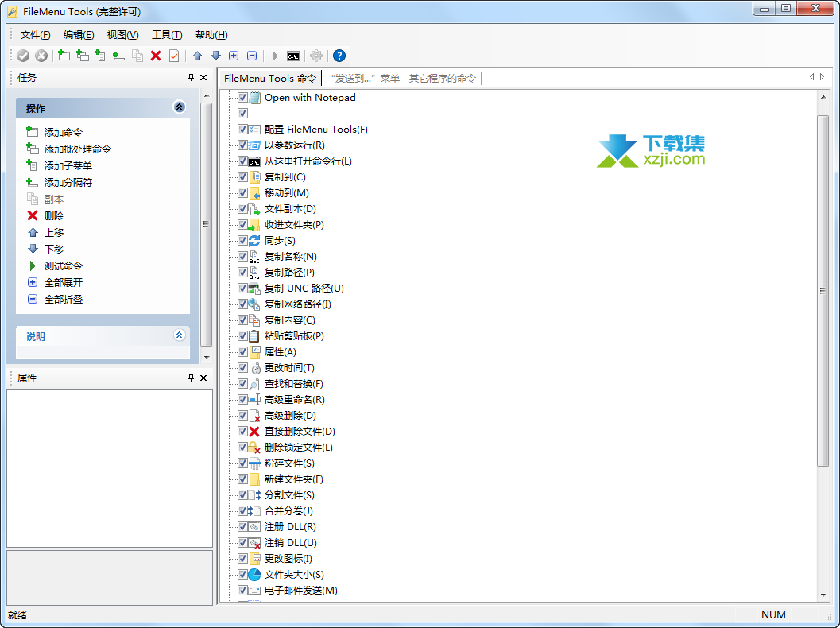
Task: Click the padlock icon beside 删除锁定文件(L)
Action: click(254, 448)
